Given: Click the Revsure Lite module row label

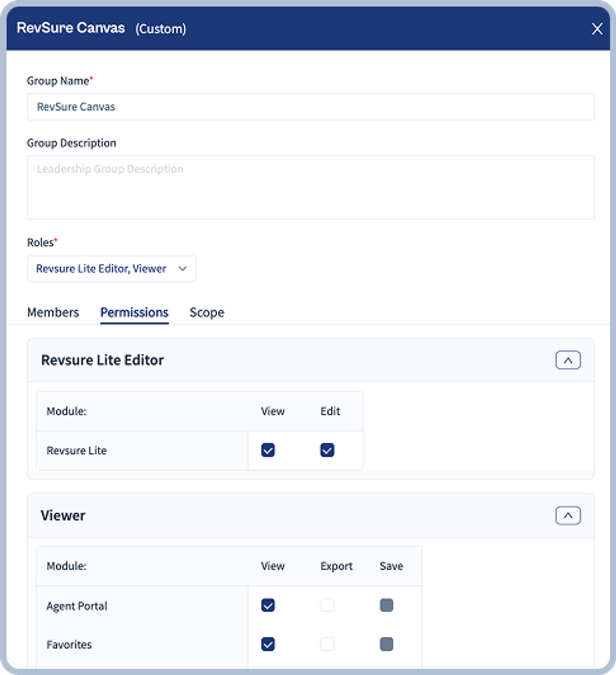Looking at the screenshot, I should pos(77,450).
